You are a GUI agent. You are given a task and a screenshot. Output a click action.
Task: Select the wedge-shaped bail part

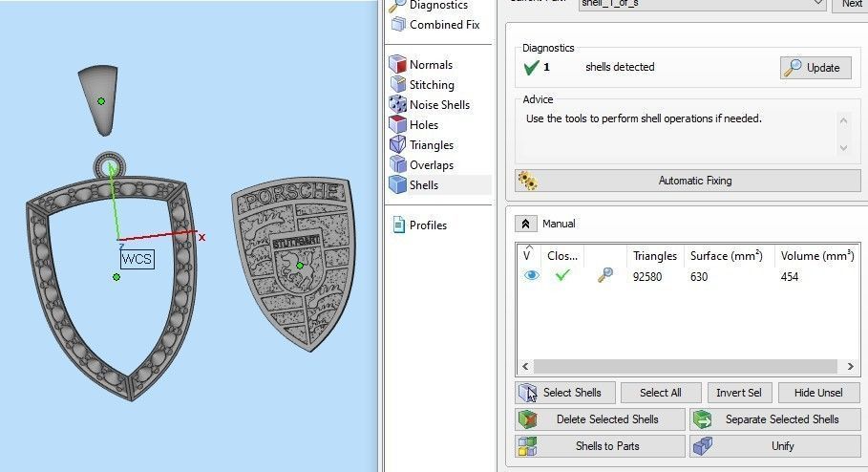tap(98, 100)
